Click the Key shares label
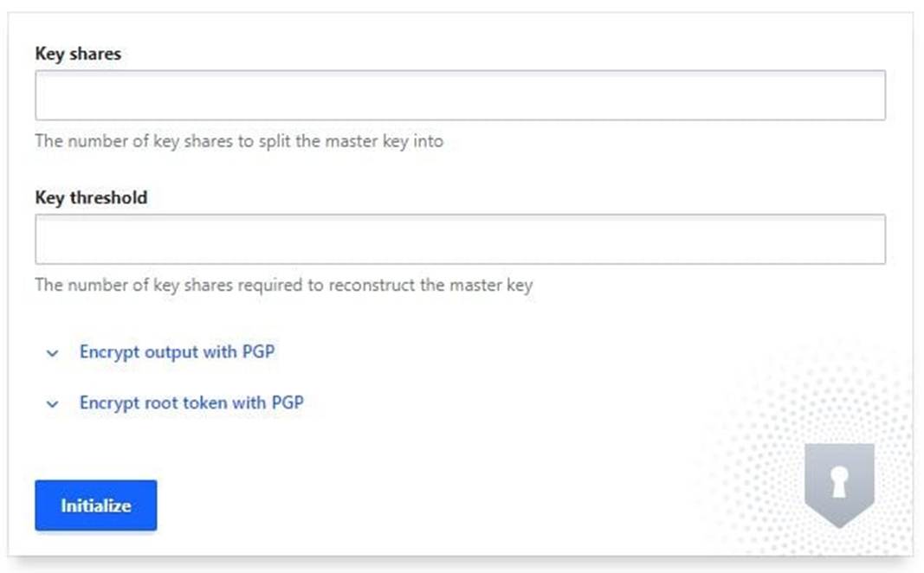The height and width of the screenshot is (573, 924). (78, 54)
